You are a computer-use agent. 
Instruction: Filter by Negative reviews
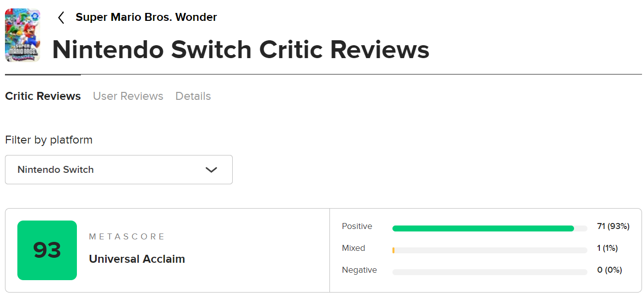[359, 270]
